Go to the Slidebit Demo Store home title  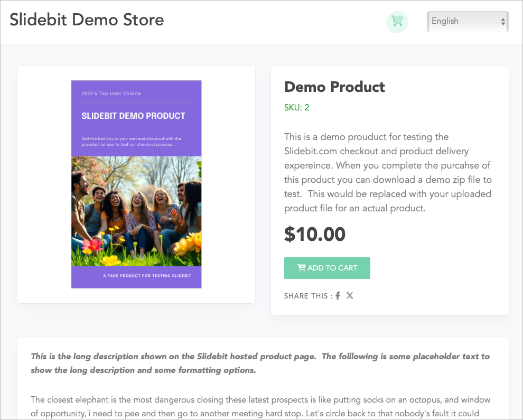pyautogui.click(x=87, y=20)
